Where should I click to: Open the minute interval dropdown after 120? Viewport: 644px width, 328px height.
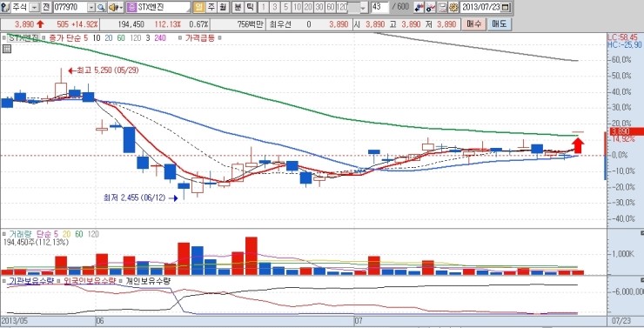click(x=363, y=7)
